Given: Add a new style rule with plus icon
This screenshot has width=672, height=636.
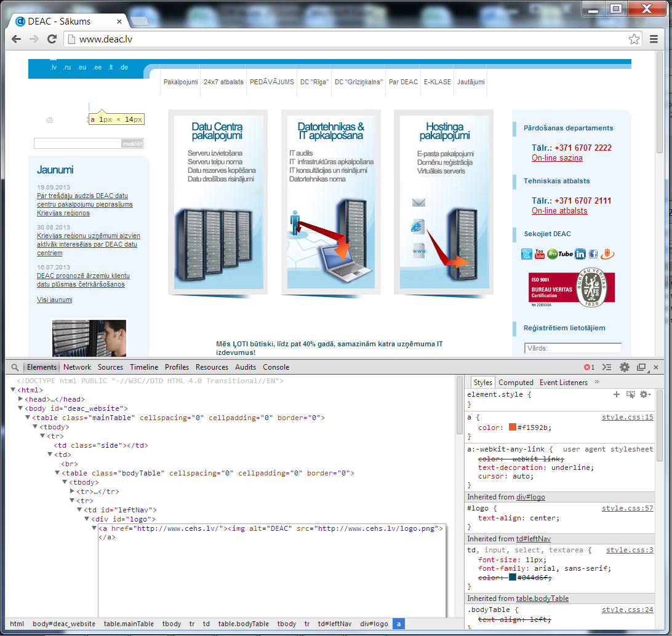Looking at the screenshot, I should click(617, 394).
